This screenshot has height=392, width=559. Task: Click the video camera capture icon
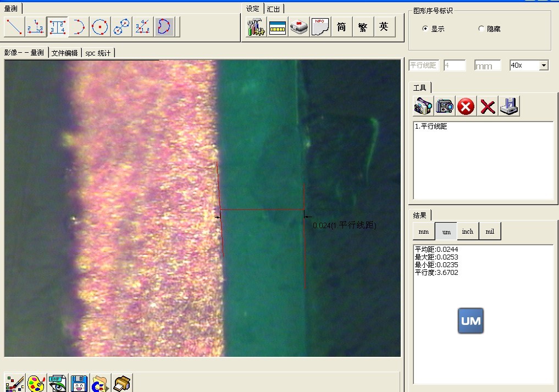click(x=423, y=106)
